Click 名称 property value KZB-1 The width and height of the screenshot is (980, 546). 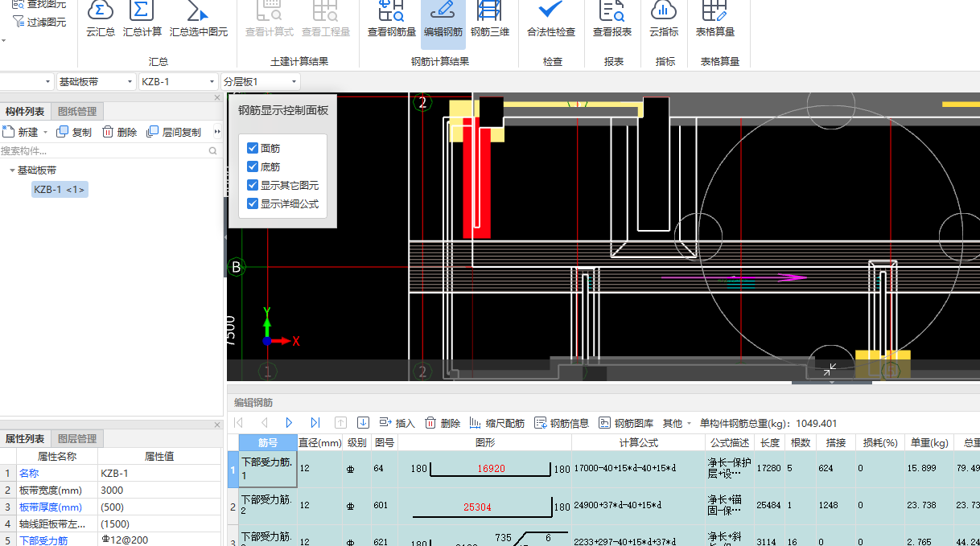(x=159, y=473)
